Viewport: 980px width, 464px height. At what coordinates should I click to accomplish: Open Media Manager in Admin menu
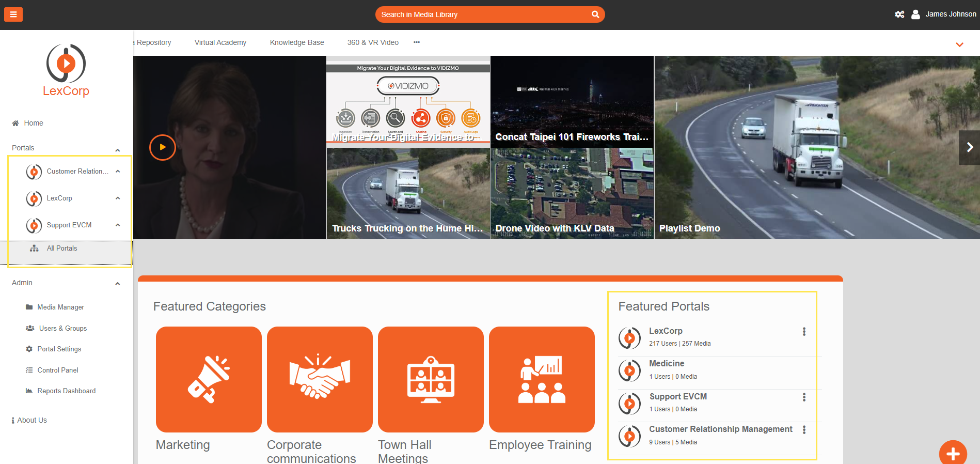pyautogui.click(x=60, y=307)
